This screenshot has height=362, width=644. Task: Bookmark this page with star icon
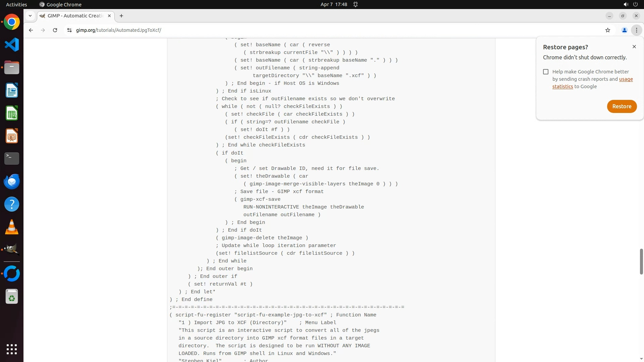tap(607, 30)
